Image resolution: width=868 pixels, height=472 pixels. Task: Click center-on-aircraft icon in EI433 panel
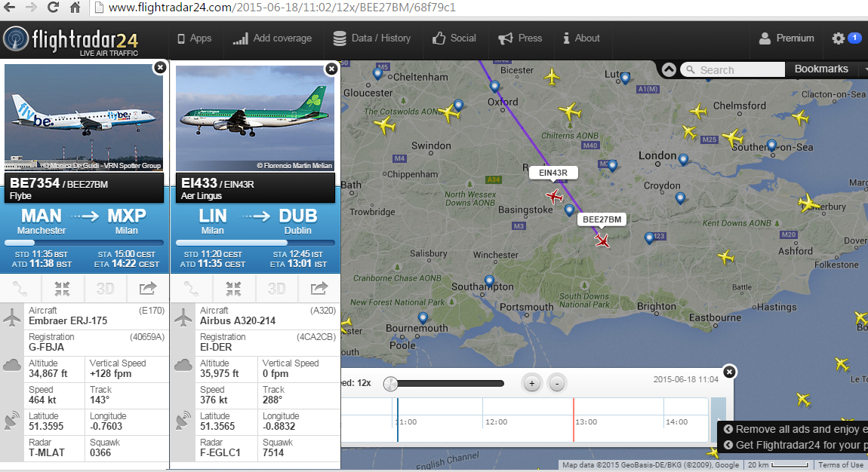[x=234, y=289]
